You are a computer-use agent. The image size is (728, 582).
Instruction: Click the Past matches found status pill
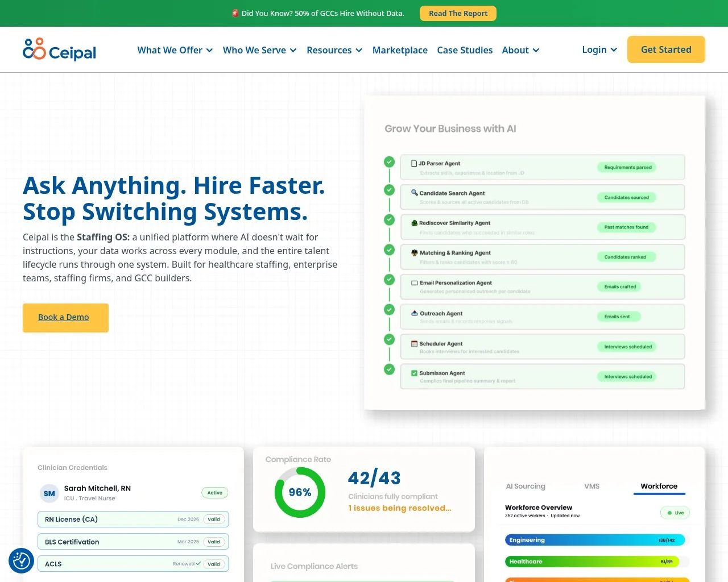[626, 227]
